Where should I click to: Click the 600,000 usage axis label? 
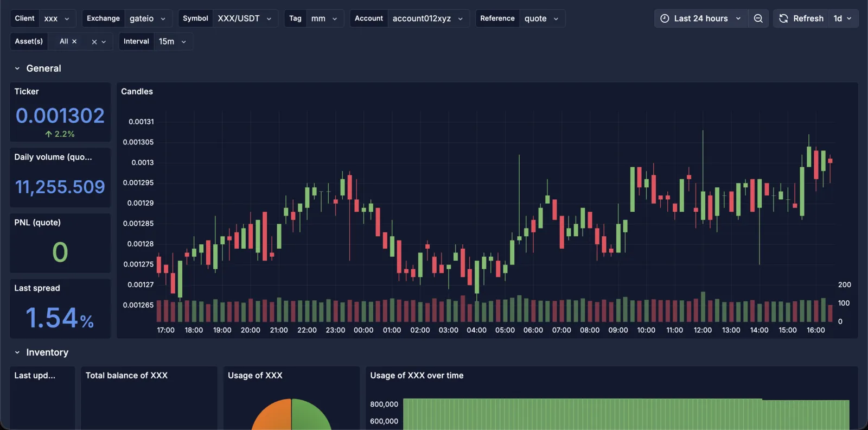[384, 421]
